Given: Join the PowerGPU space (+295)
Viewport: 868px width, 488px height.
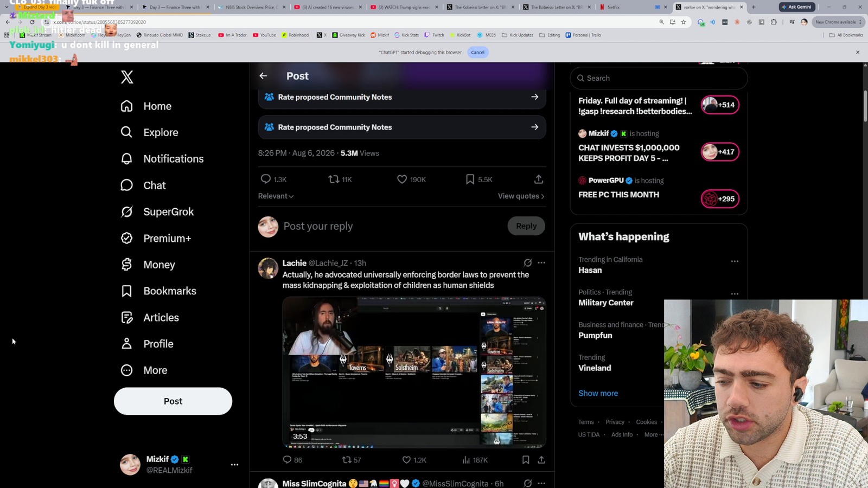Looking at the screenshot, I should click(x=720, y=199).
